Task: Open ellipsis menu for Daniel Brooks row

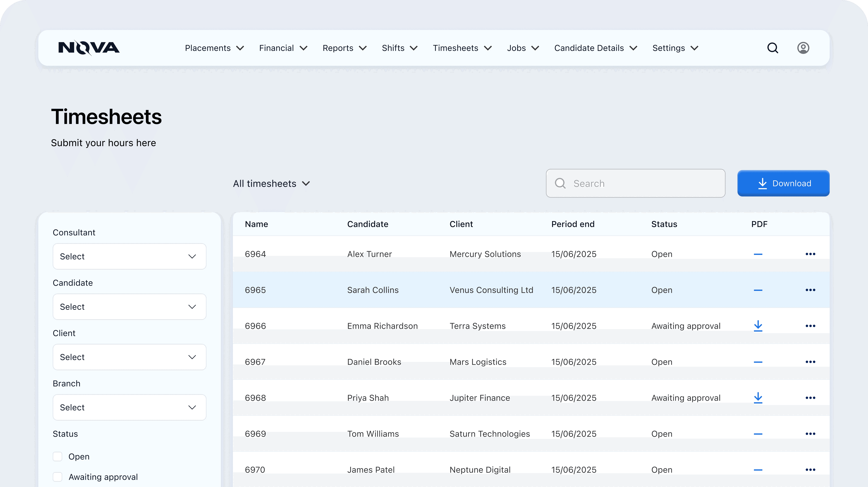Action: pos(810,362)
